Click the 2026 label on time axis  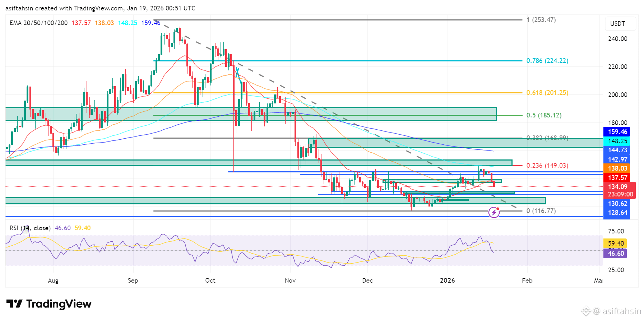pos(448,280)
